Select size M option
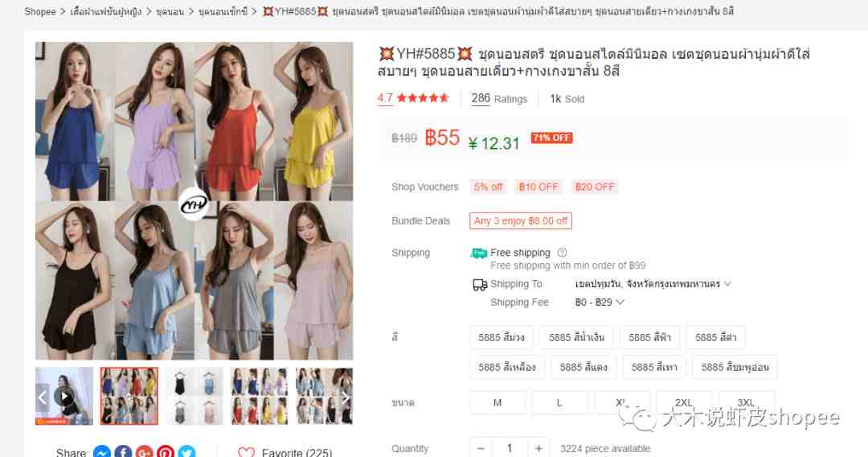 [497, 403]
